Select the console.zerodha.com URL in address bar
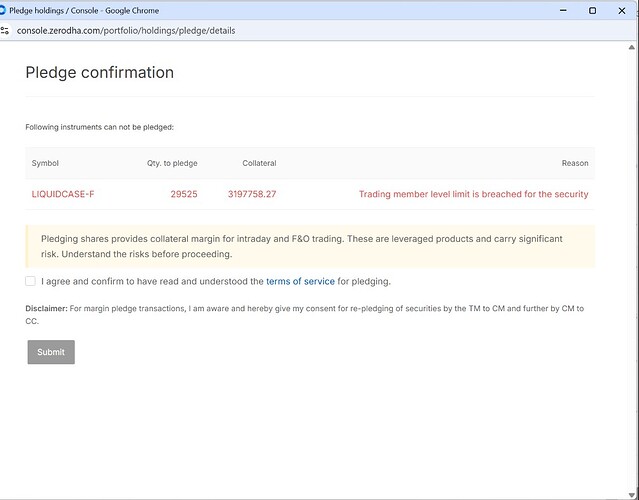This screenshot has height=500, width=639. pyautogui.click(x=126, y=31)
